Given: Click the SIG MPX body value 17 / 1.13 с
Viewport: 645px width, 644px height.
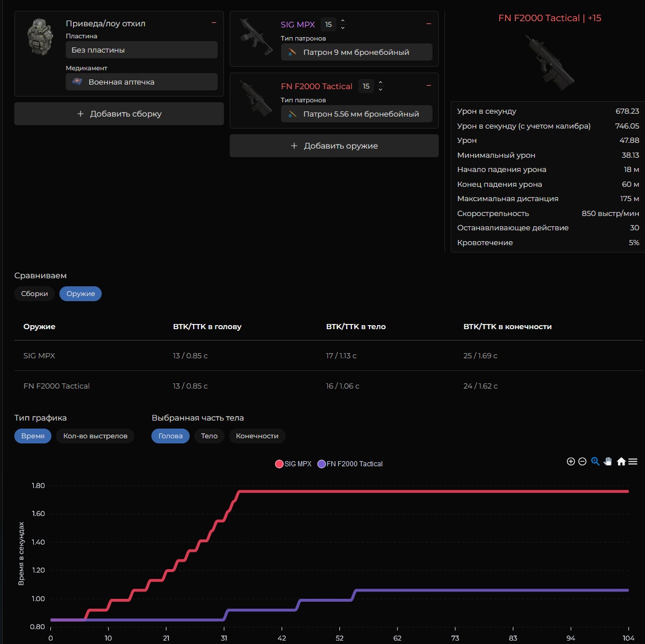Looking at the screenshot, I should tap(341, 355).
